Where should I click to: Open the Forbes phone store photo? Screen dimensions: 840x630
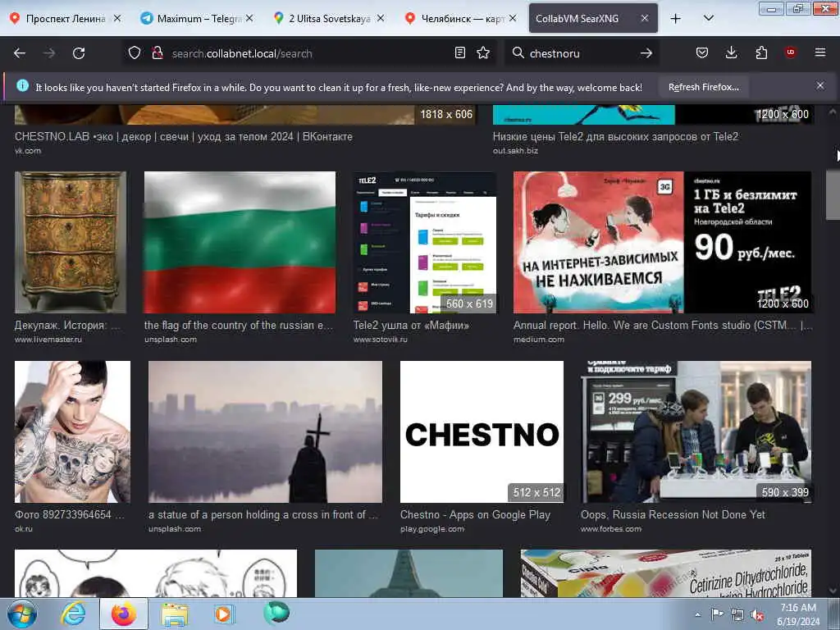[696, 431]
